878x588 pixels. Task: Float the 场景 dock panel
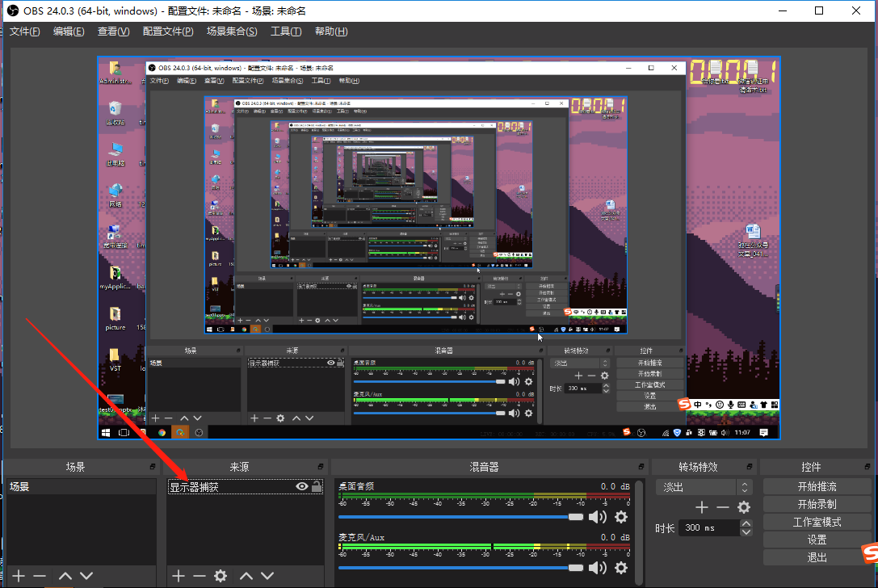point(153,467)
